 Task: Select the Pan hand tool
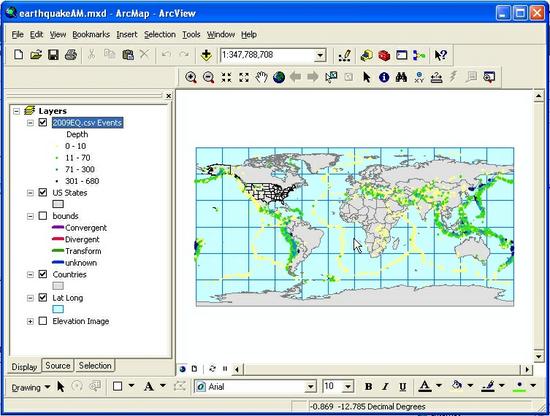pos(261,77)
